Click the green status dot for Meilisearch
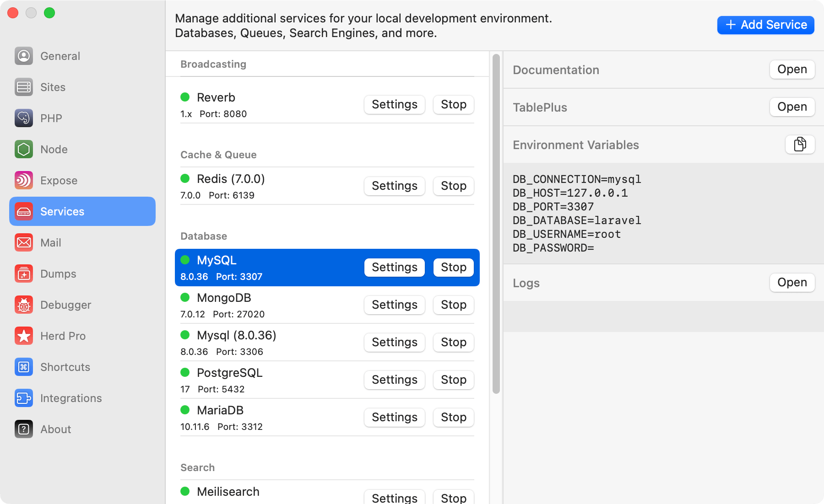 pos(185,491)
